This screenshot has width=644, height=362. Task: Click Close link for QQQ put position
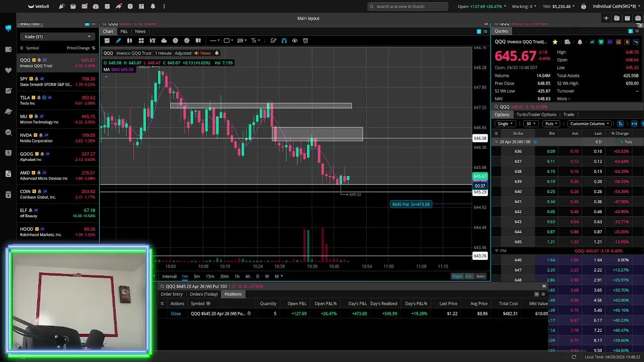176,314
